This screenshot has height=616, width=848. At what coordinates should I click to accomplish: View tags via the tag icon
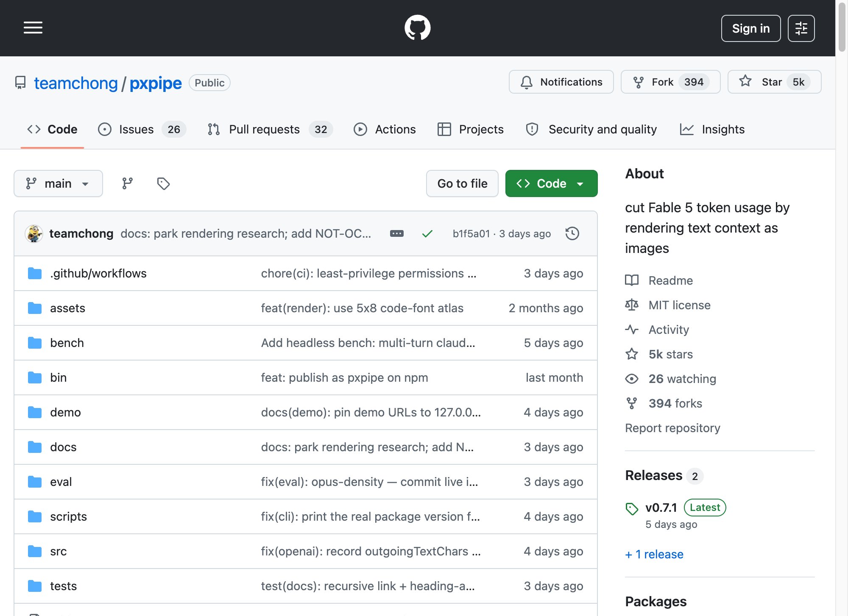pyautogui.click(x=163, y=183)
